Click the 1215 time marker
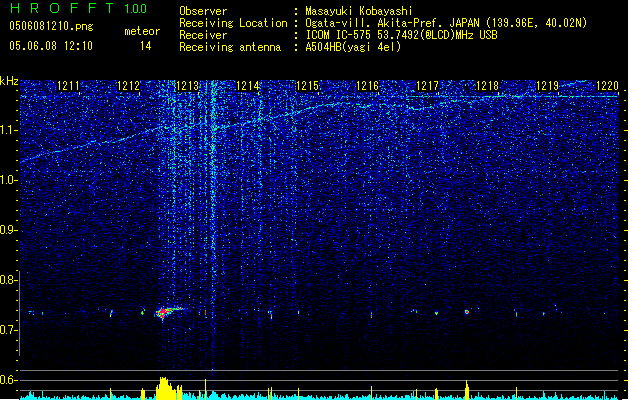629x400 pixels. coord(308,86)
